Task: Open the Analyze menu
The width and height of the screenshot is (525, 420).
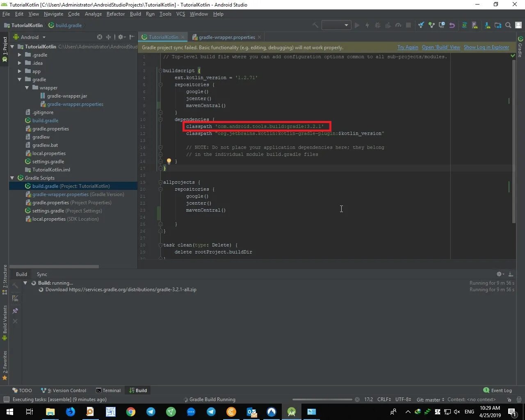Action: [x=93, y=14]
